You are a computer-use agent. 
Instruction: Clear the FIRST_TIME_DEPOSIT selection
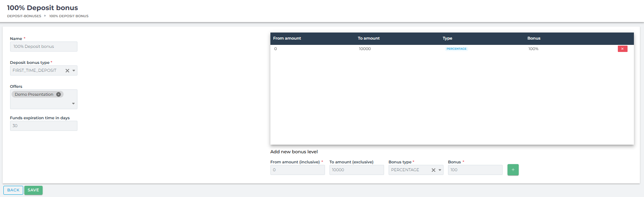(67, 71)
